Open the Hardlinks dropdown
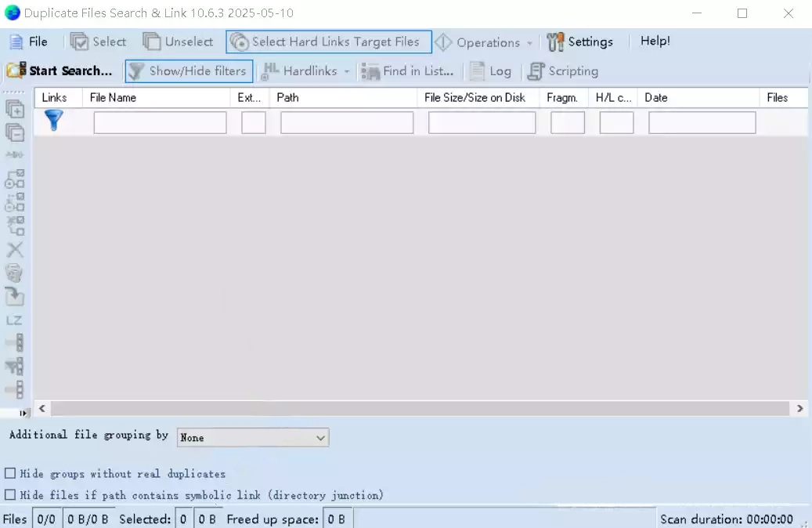 pyautogui.click(x=306, y=71)
